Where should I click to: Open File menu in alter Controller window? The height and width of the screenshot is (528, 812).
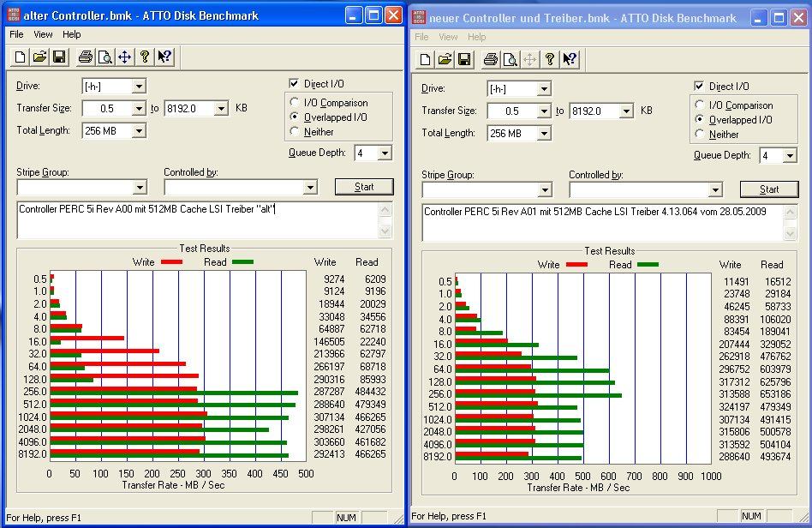(16, 34)
